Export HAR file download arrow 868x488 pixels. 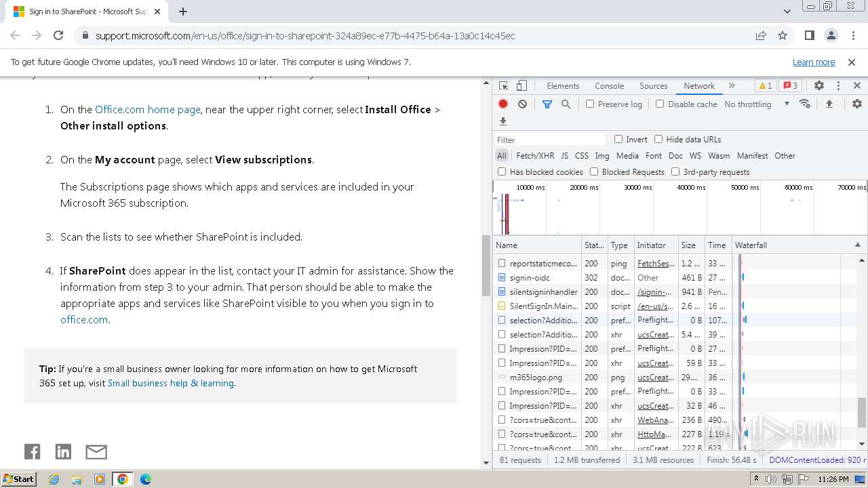click(503, 121)
